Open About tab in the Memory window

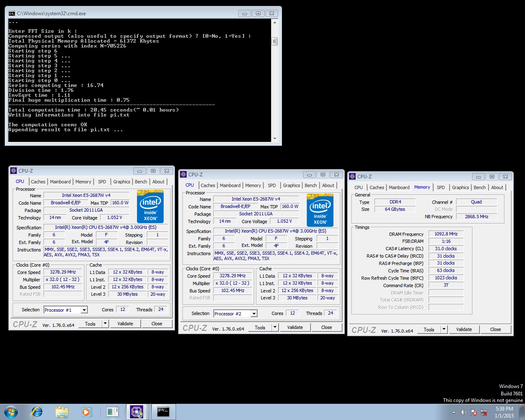[497, 187]
